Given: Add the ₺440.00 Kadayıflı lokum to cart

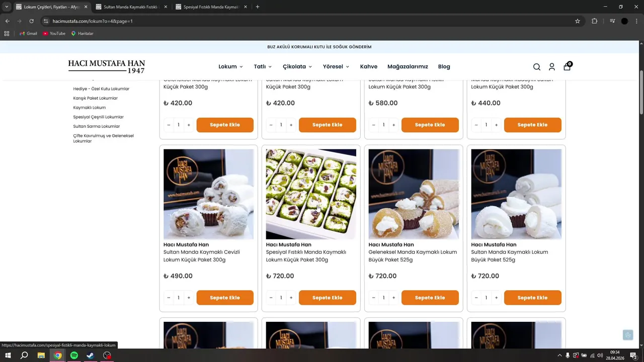Looking at the screenshot, I should 533,125.
